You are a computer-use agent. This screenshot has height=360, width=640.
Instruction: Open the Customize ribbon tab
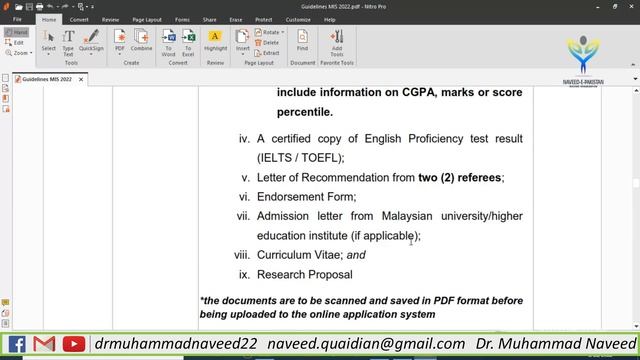[x=298, y=20]
